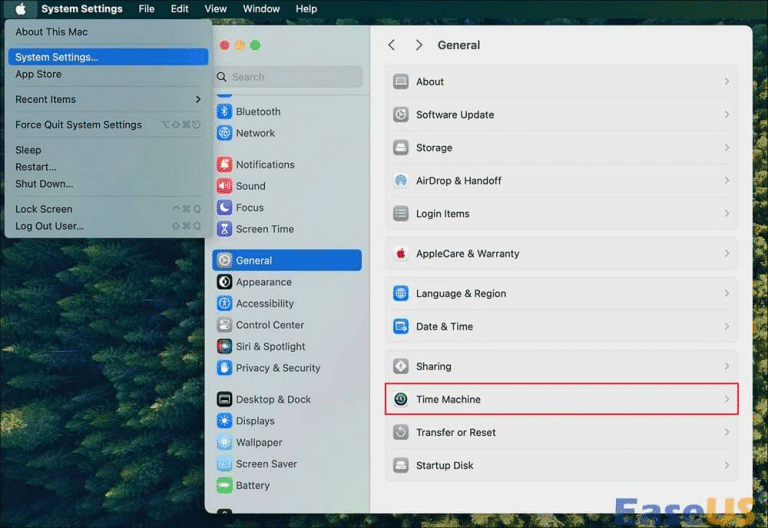
Task: Open the Language & Region globe icon
Action: pos(401,293)
